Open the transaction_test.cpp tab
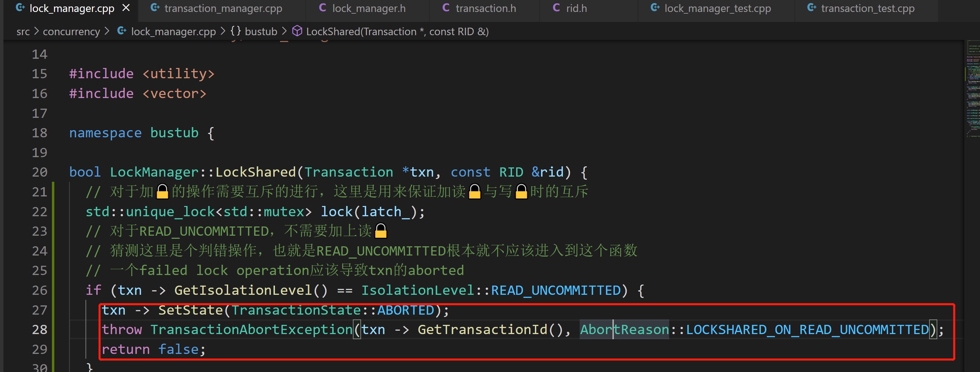This screenshot has height=372, width=980. [x=867, y=8]
